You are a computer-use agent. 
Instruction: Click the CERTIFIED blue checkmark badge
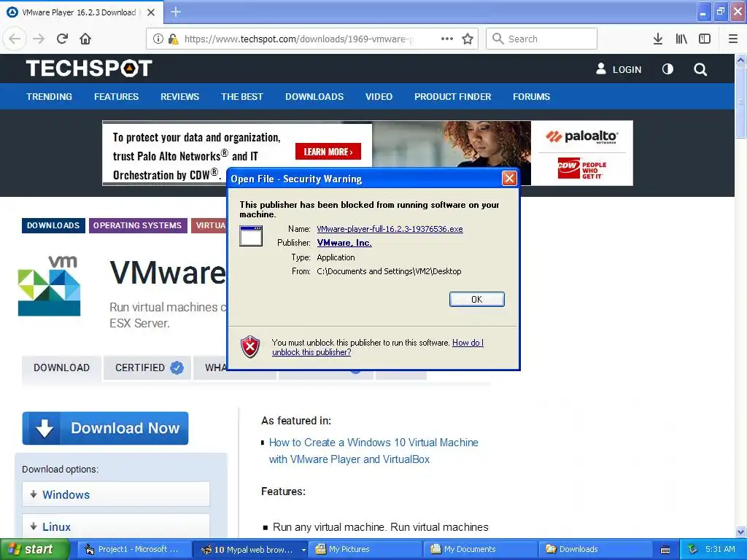pos(177,367)
